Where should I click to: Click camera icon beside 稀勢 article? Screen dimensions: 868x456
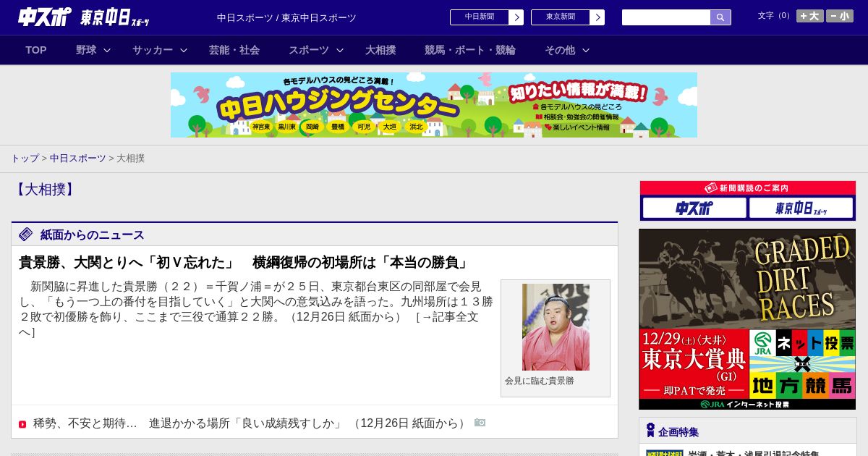480,422
